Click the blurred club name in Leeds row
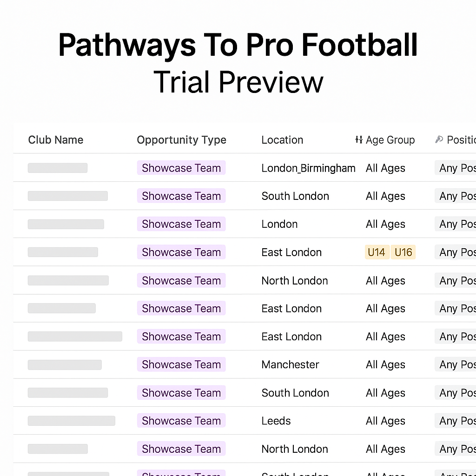476x476 pixels. pos(71,421)
